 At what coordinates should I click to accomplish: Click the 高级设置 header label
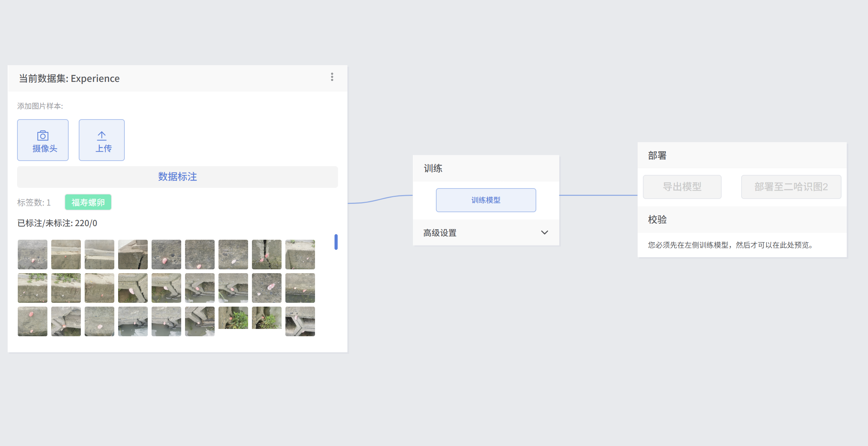click(x=440, y=233)
